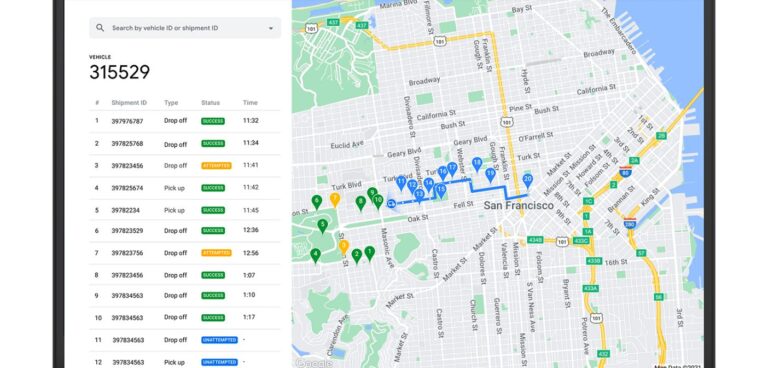
Task: Click the Shipment ID column header
Action: [129, 103]
